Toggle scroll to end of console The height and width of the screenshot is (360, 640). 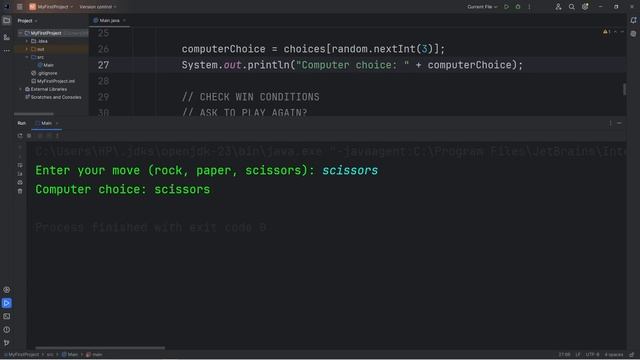(20, 174)
